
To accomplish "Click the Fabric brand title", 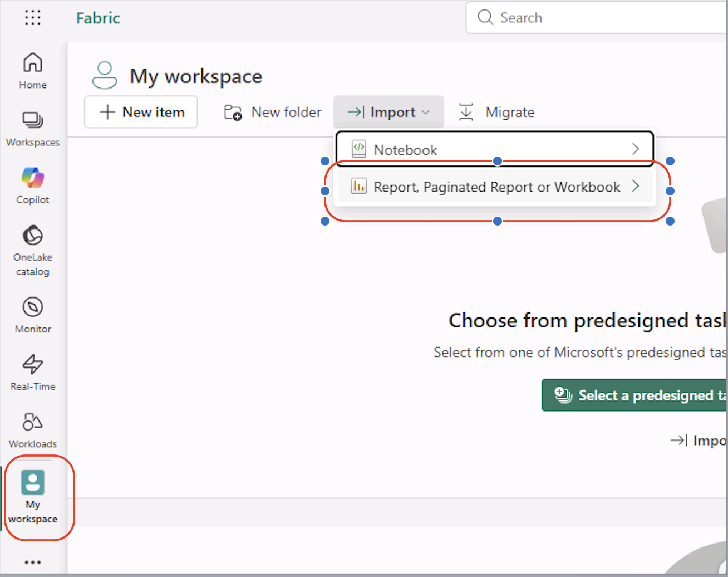I will coord(98,18).
